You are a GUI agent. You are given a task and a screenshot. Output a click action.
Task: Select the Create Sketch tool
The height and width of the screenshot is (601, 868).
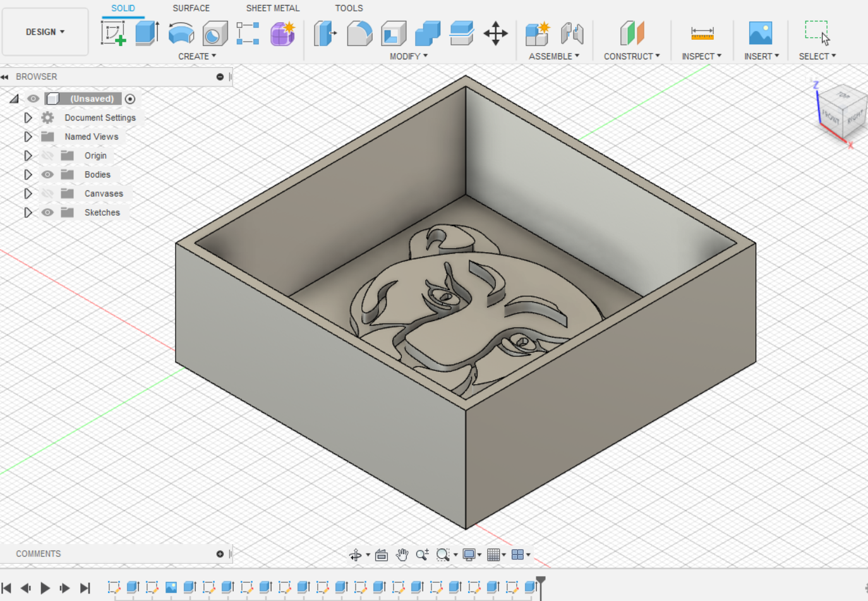[114, 33]
